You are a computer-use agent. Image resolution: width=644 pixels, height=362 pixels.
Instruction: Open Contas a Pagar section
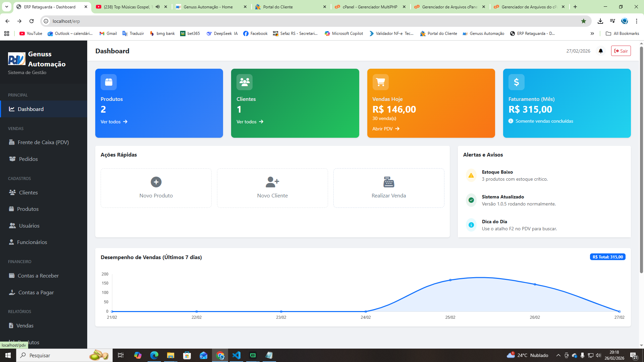pos(36,292)
